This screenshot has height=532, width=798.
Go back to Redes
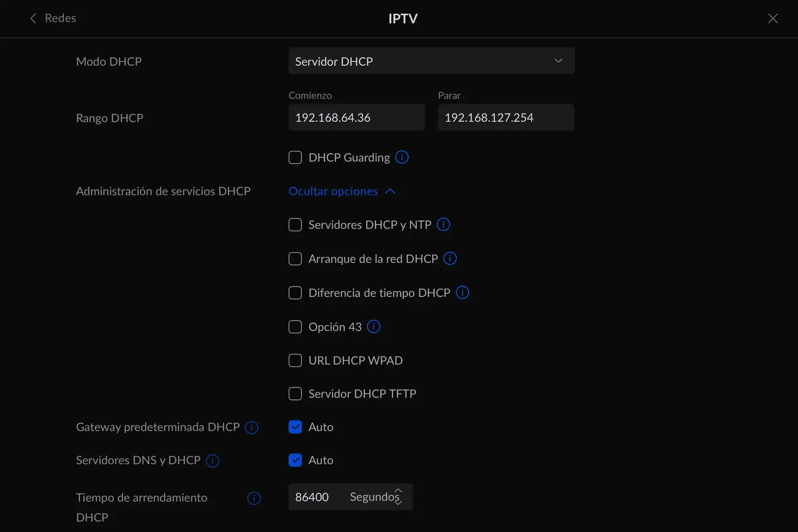click(x=53, y=18)
